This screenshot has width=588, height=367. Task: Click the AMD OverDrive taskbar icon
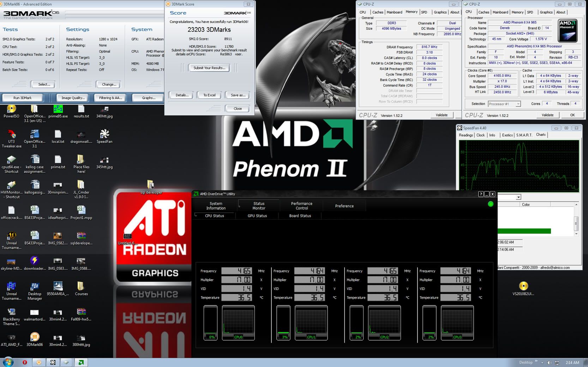[81, 362]
